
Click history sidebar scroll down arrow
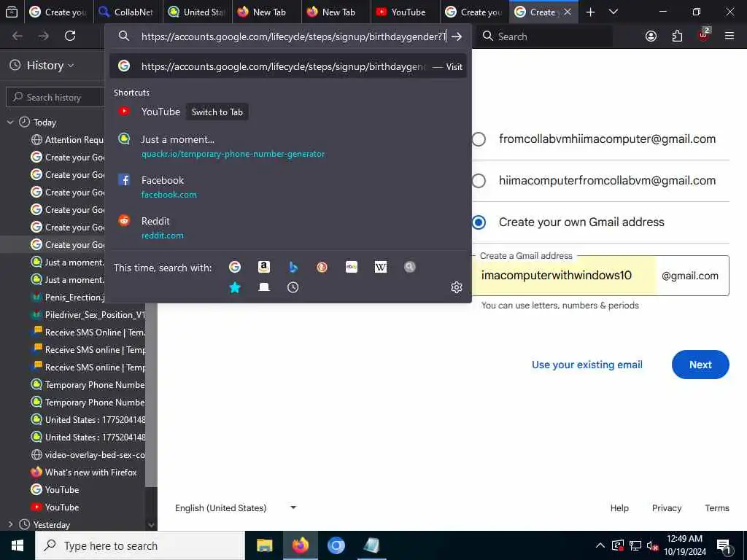click(x=151, y=525)
